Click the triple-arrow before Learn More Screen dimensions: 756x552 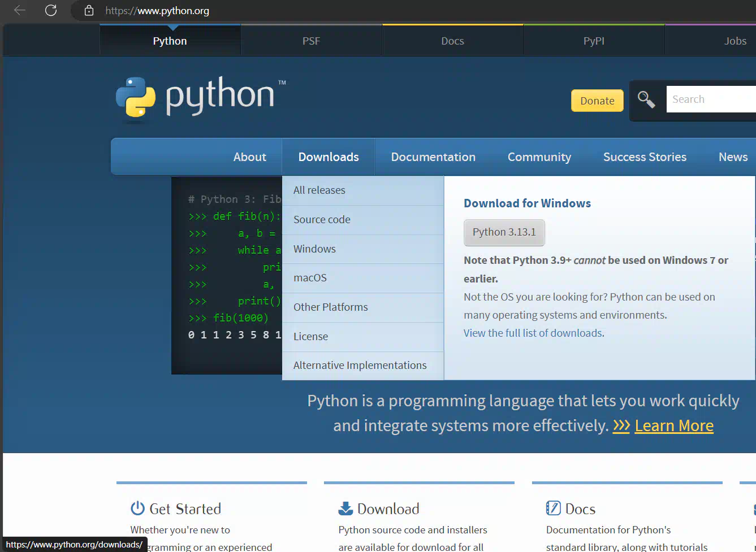coord(621,425)
